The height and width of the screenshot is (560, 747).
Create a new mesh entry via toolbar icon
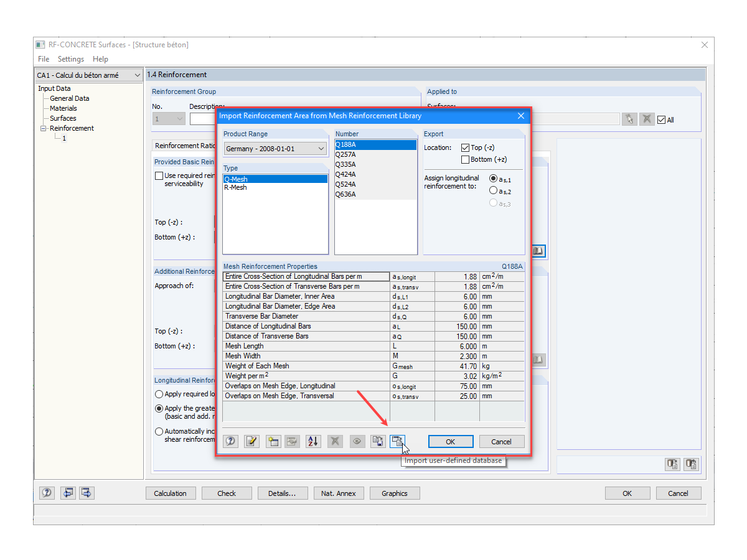click(273, 441)
